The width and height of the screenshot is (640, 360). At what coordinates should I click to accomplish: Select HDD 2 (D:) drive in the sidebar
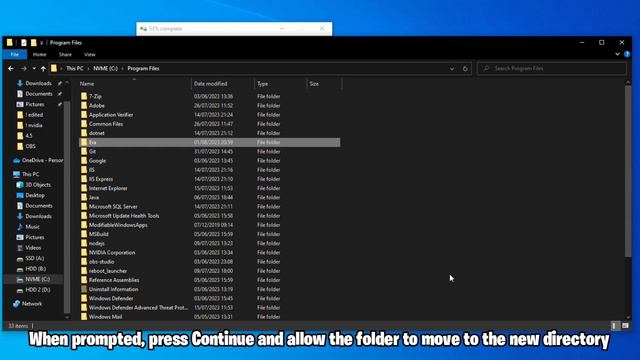(x=38, y=290)
